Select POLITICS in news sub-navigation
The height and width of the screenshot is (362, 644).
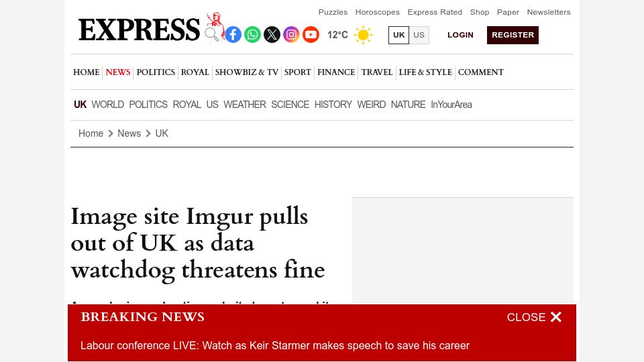[148, 105]
